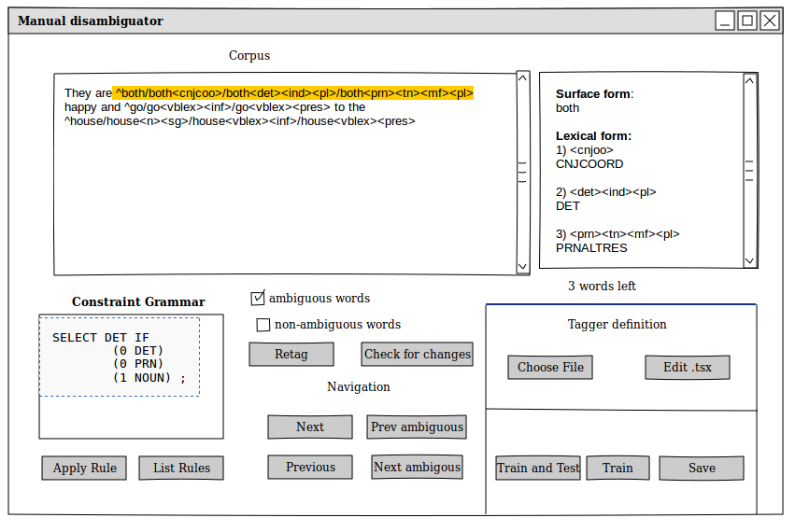The image size is (795, 532).
Task: Maximize the Manual disambiguator window
Action: (747, 21)
